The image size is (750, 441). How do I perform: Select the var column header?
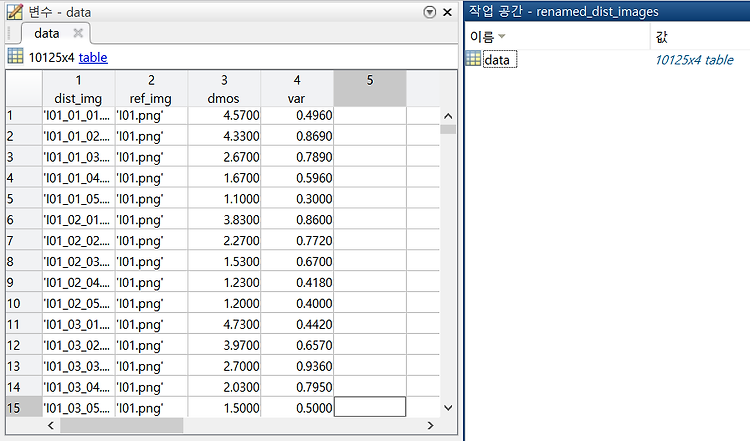(x=297, y=88)
